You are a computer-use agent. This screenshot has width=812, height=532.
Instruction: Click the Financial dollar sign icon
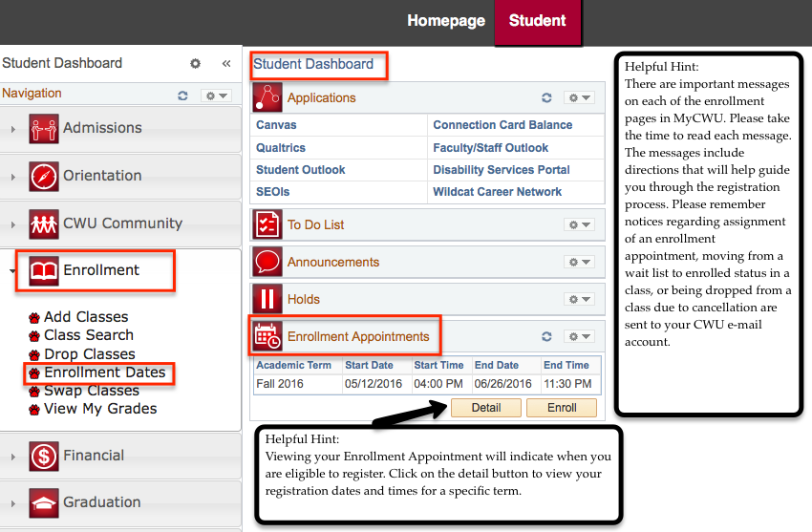(x=44, y=456)
